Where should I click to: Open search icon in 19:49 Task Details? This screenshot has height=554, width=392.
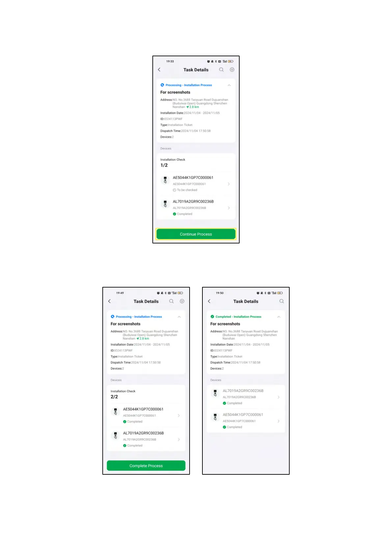coord(171,301)
